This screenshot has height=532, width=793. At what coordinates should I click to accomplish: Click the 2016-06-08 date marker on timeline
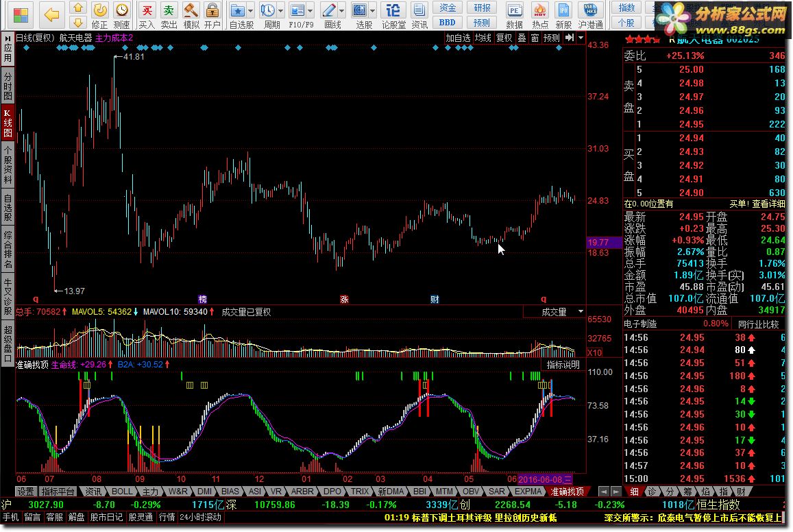[544, 479]
